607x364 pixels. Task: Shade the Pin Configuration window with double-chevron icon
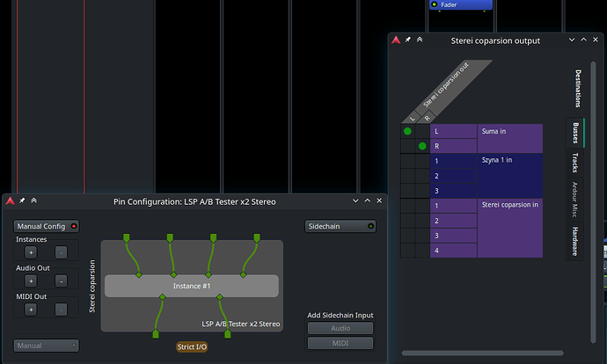pos(33,200)
